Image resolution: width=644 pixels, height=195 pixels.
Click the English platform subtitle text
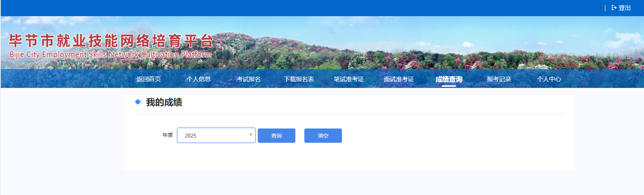110,54
